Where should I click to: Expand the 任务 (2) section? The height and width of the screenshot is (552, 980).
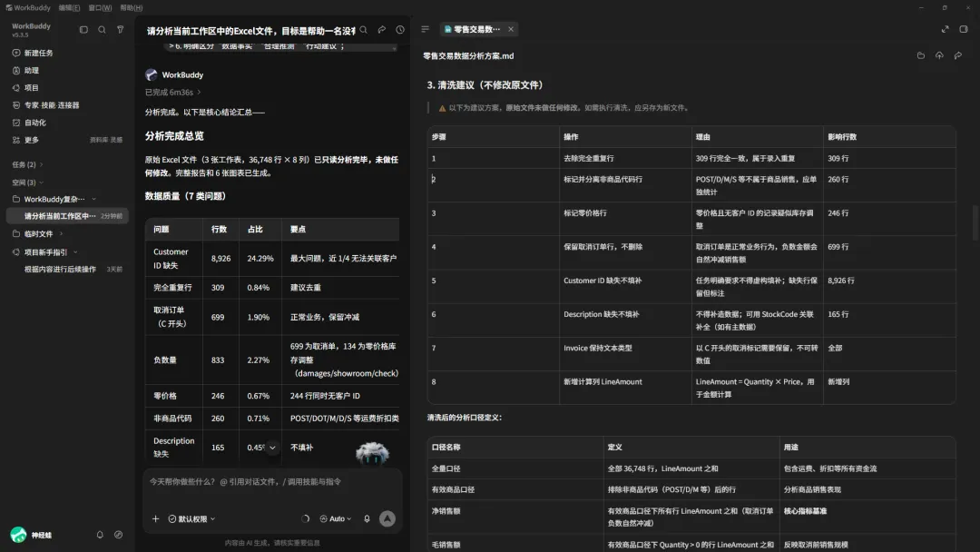[x=27, y=164]
